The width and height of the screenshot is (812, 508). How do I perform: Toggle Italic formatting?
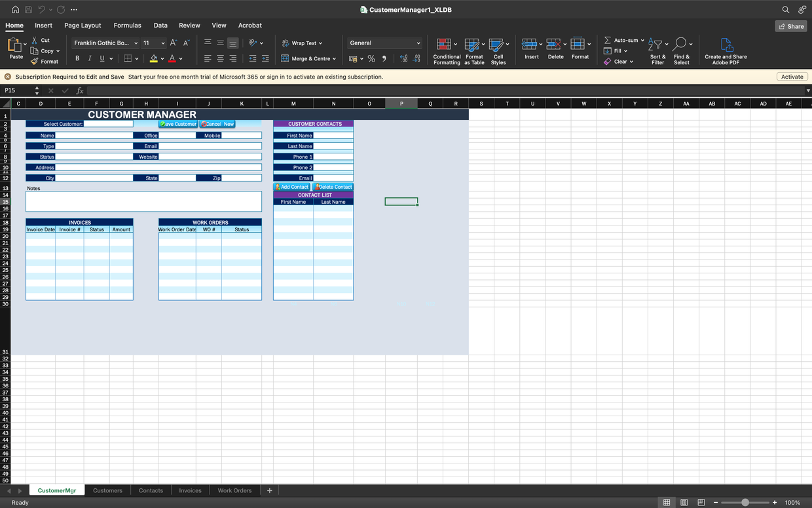[90, 58]
